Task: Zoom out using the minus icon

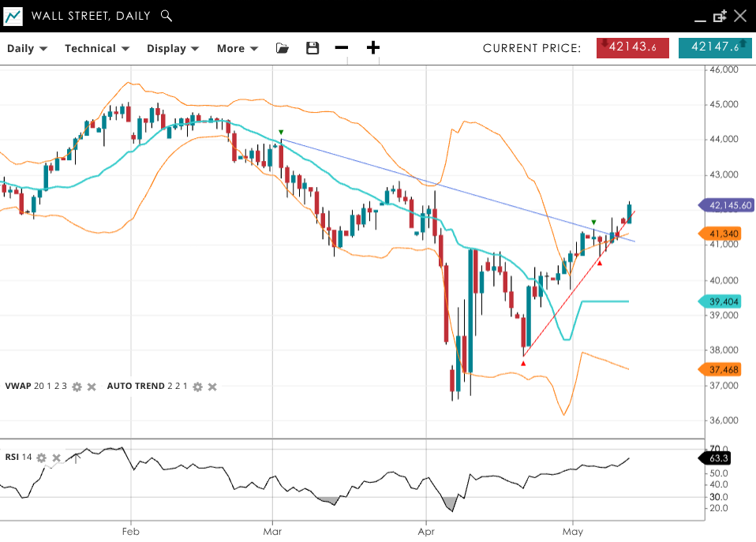Action: coord(342,48)
